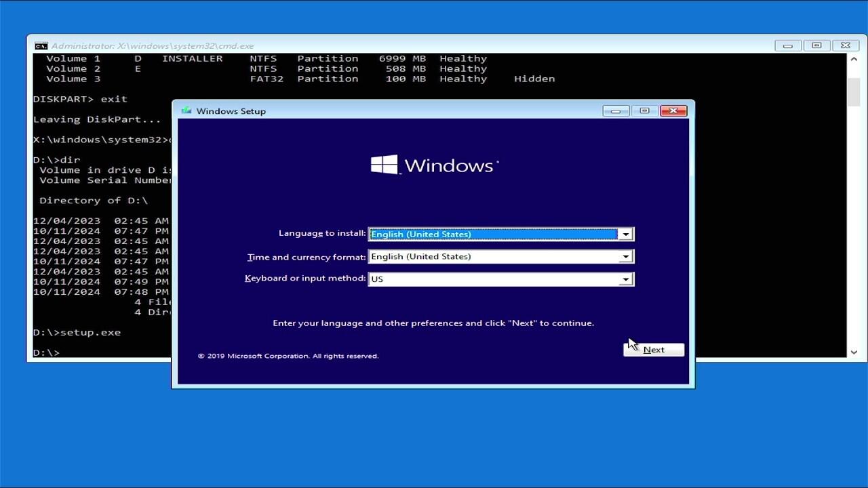Screen dimensions: 868x488
Task: Click the Next button in Windows Setup
Action: pyautogui.click(x=654, y=350)
